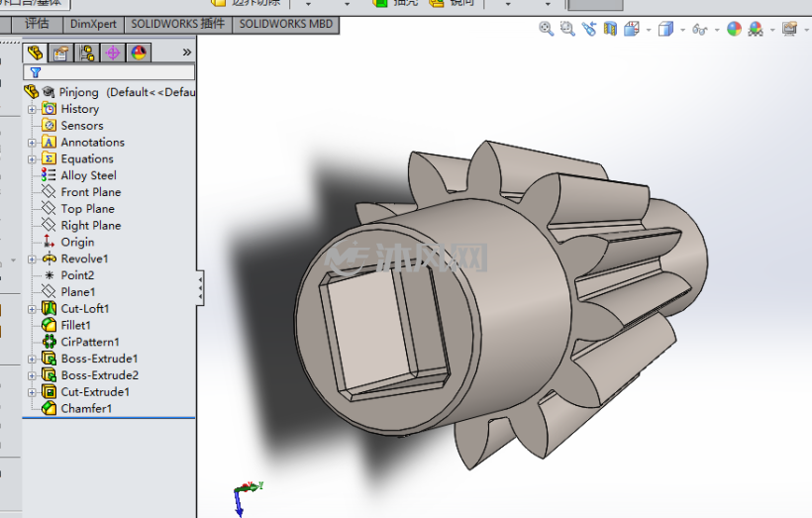Expand the Equations folder

[x=32, y=159]
